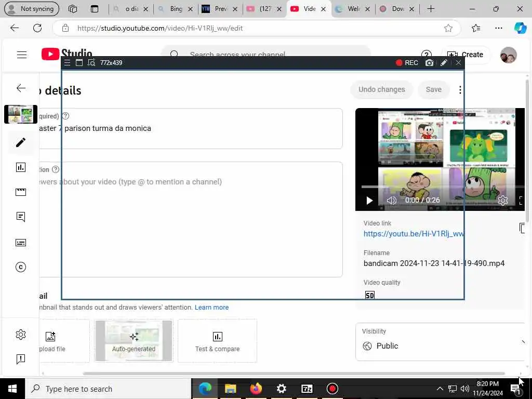
Task: Click the address bar URL
Action: [160, 28]
